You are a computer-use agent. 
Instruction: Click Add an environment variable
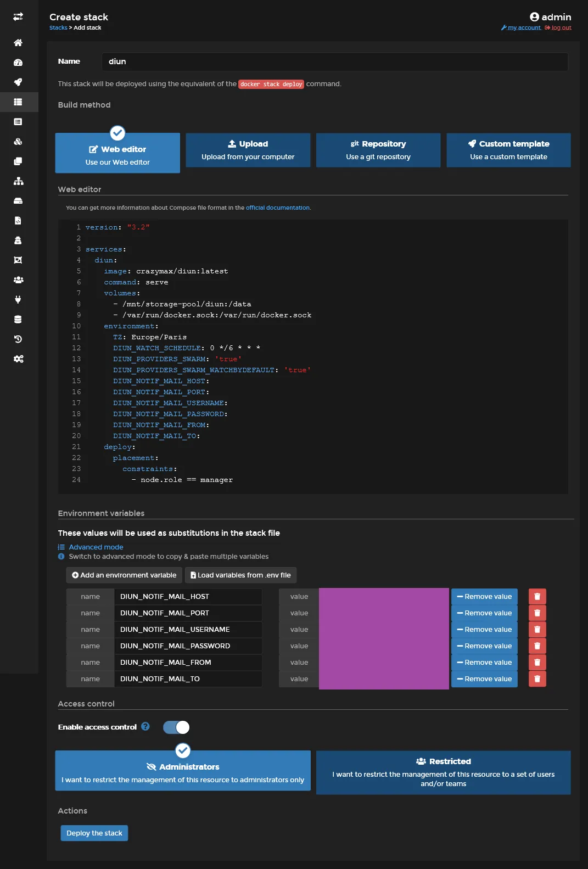[124, 575]
